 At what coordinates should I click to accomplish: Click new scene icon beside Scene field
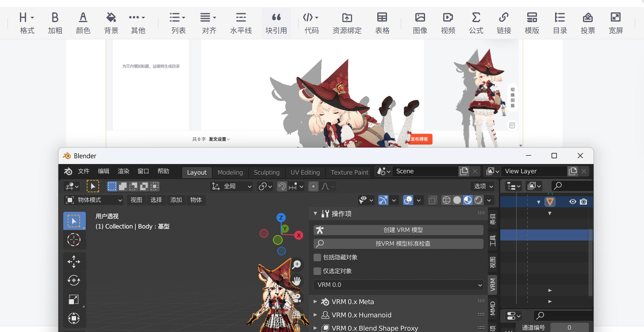click(x=464, y=172)
